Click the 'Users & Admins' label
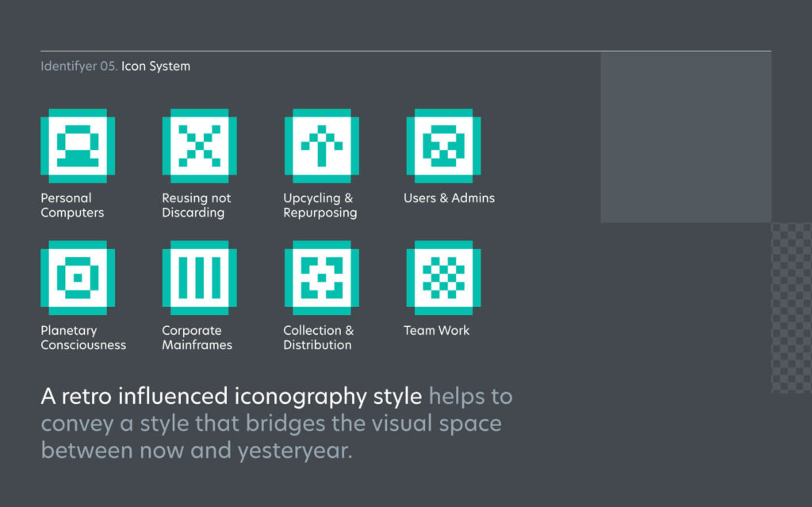This screenshot has width=812, height=507. (x=449, y=198)
